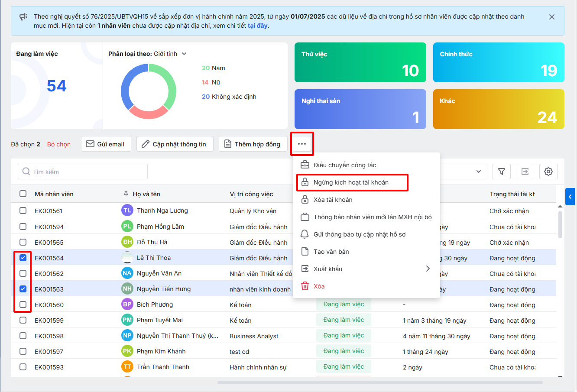Click the green Thử việc summary card

360,62
